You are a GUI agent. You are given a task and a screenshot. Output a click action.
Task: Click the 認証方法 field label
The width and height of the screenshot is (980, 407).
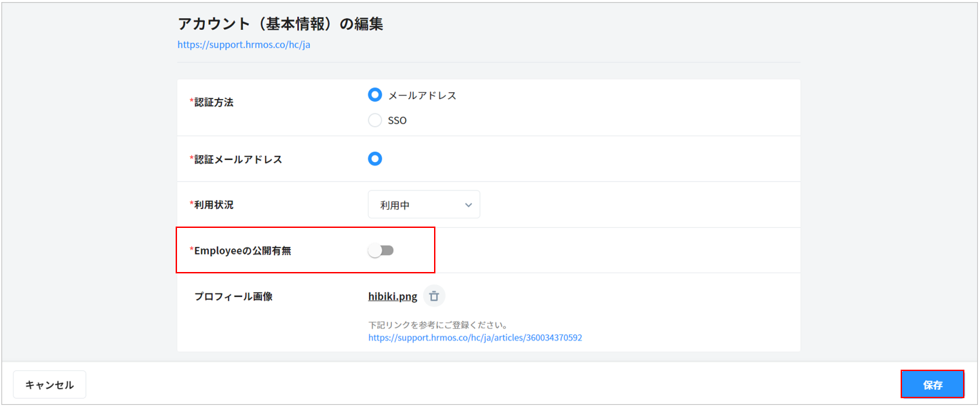(214, 102)
